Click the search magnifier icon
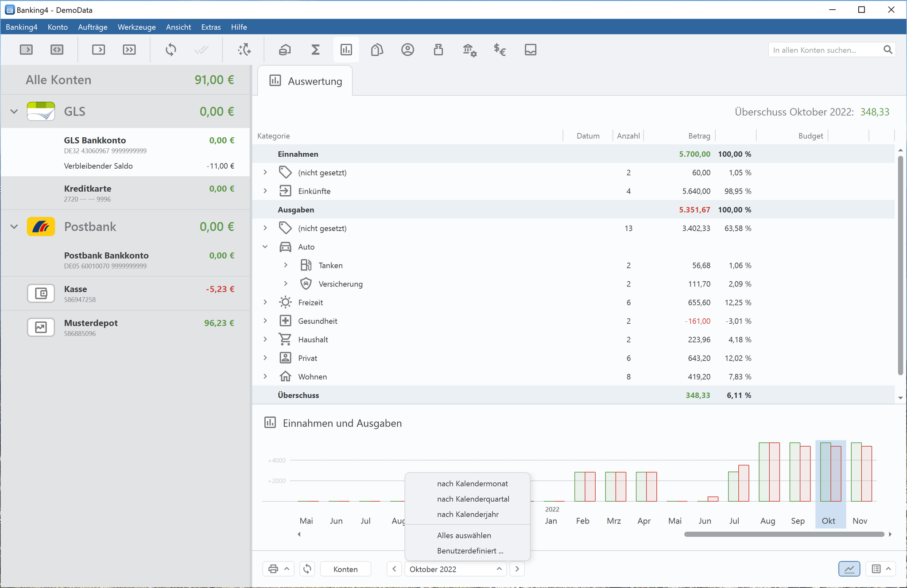Image resolution: width=907 pixels, height=588 pixels. (888, 50)
